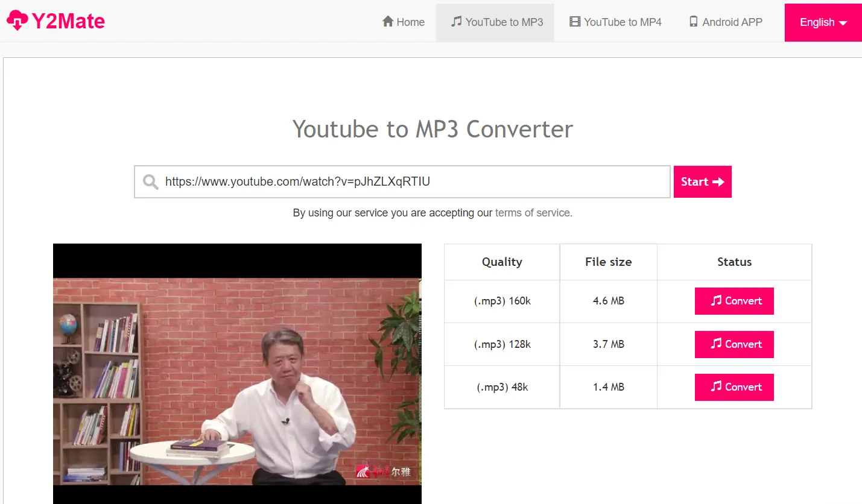The width and height of the screenshot is (862, 504).
Task: Click the Y2Mate brand name text
Action: coord(68,22)
